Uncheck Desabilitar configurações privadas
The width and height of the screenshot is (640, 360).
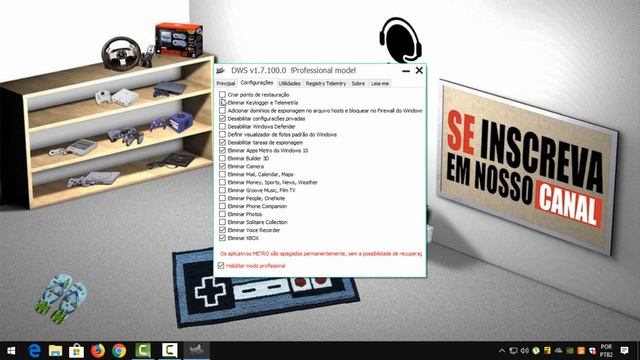[222, 118]
